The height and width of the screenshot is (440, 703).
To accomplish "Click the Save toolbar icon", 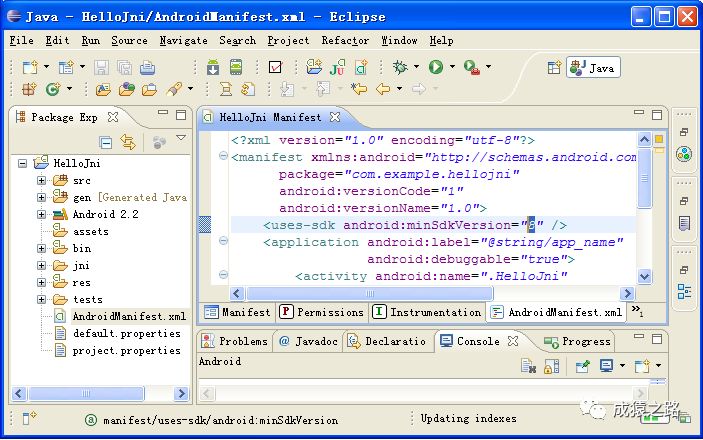I will [x=101, y=67].
